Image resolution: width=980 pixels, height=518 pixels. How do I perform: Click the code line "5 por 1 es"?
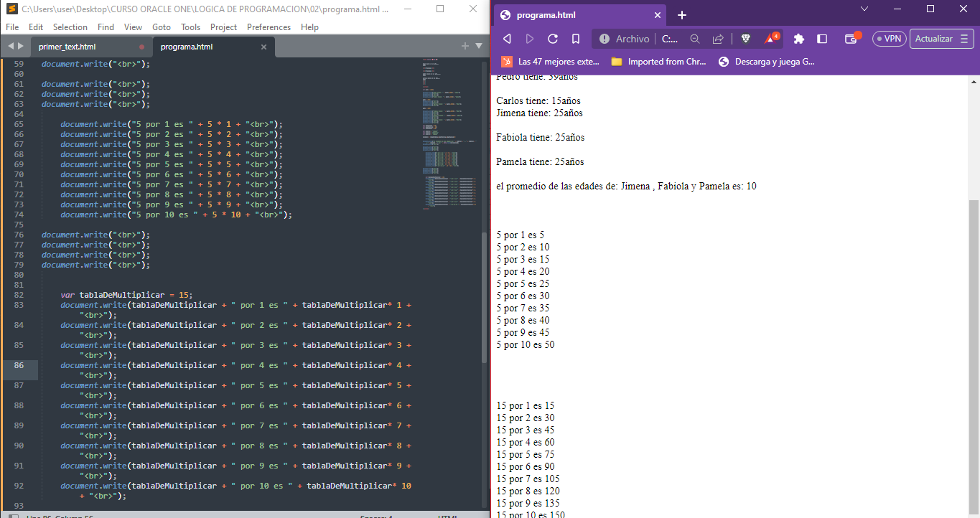tap(172, 124)
